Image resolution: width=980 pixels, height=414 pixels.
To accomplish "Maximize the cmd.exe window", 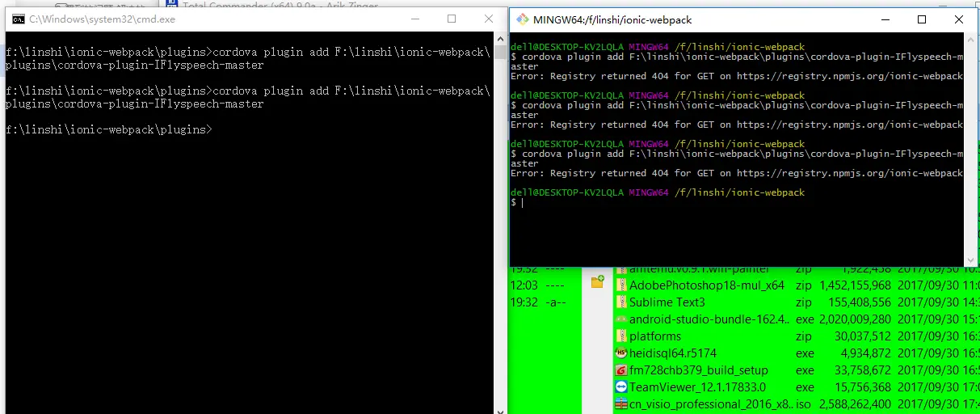I will (x=452, y=19).
